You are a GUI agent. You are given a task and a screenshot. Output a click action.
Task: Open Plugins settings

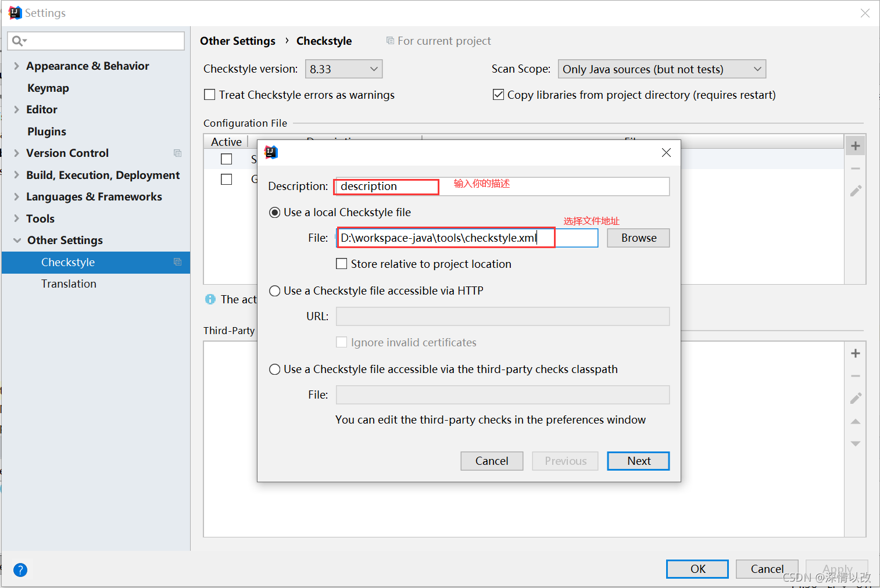click(46, 132)
